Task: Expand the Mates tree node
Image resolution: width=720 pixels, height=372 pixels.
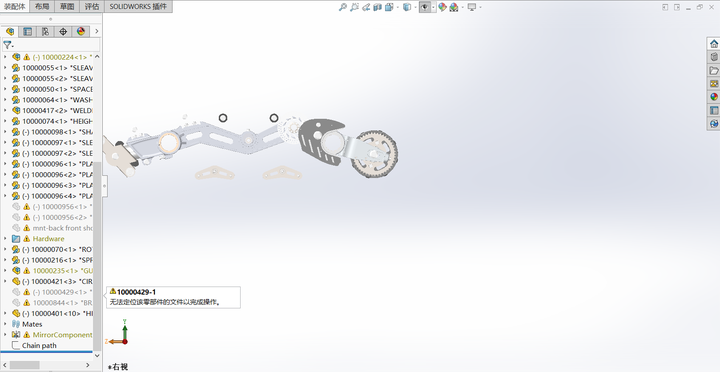Action: point(5,324)
